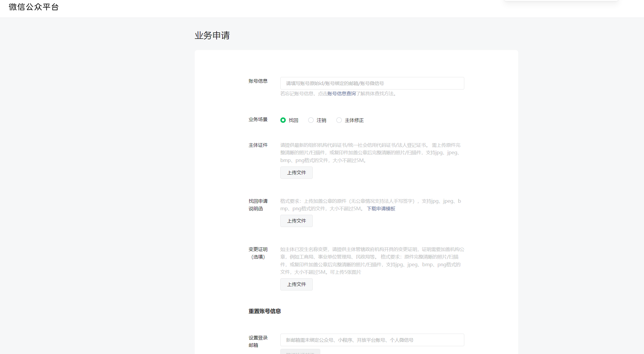Click the 找回申请说明函 field label

[258, 205]
